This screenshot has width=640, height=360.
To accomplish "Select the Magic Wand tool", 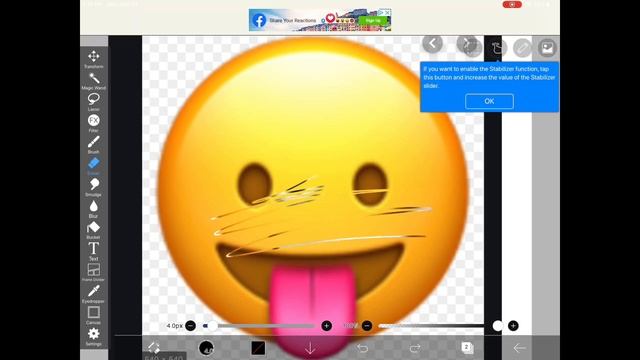I will point(93,80).
